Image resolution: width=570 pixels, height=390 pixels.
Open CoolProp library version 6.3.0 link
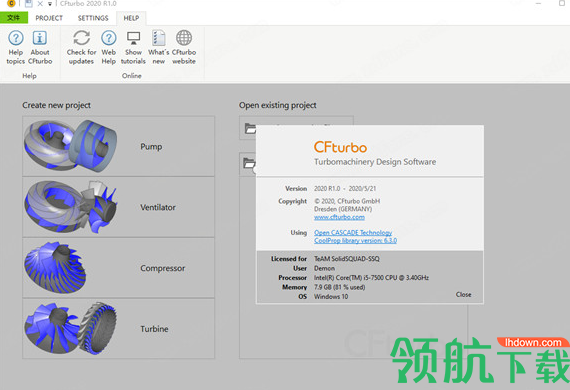tap(356, 241)
